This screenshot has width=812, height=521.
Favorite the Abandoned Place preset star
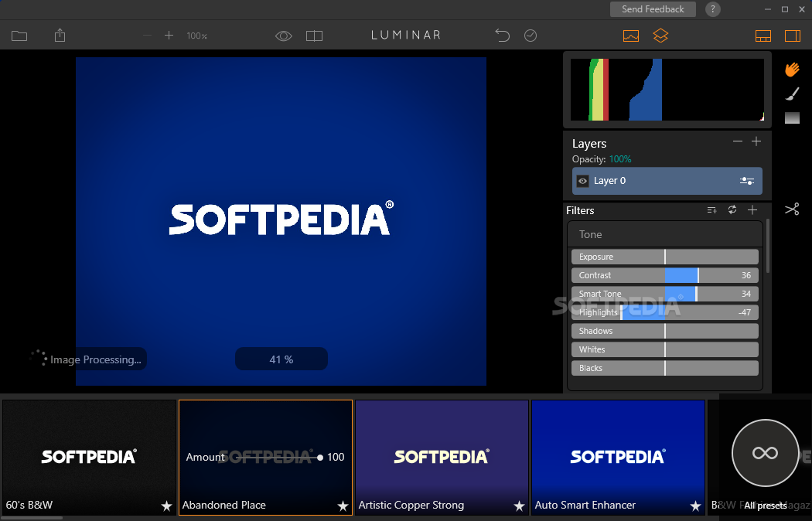tap(343, 506)
